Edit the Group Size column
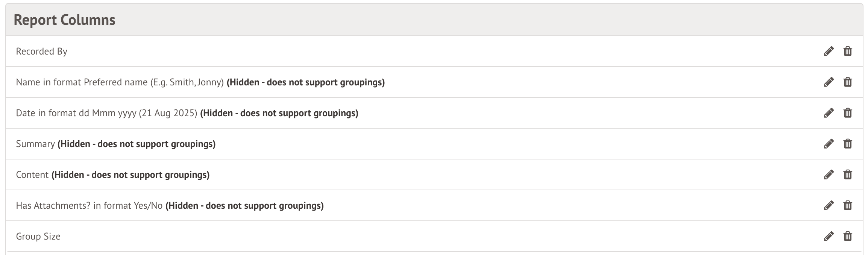The image size is (868, 255). tap(829, 236)
